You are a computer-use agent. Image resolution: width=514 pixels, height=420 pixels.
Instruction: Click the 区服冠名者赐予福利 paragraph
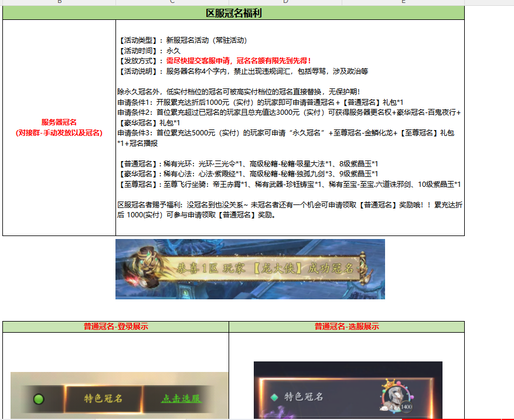pos(290,210)
